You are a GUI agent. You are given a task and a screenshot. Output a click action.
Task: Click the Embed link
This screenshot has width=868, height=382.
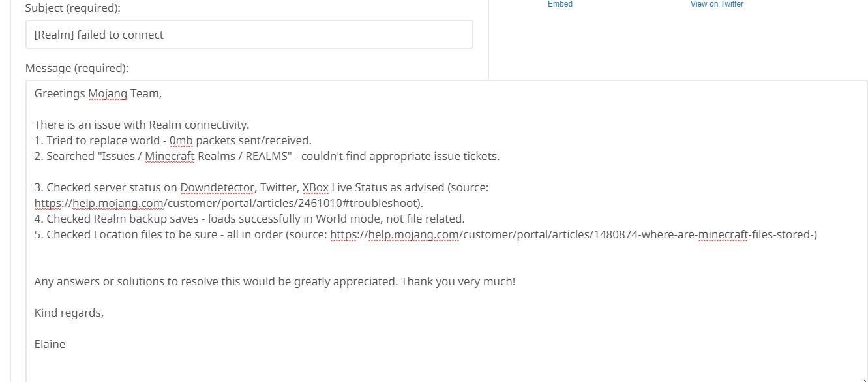click(560, 4)
